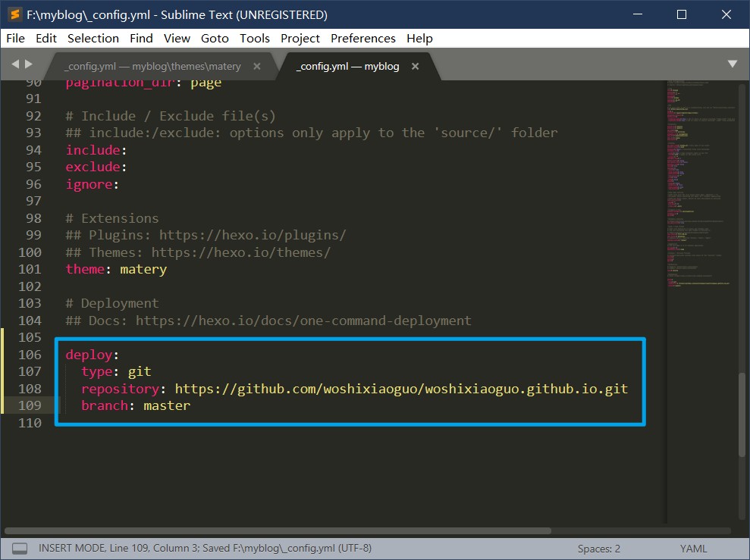Open the Tools menu
This screenshot has height=560, width=750.
(x=255, y=38)
